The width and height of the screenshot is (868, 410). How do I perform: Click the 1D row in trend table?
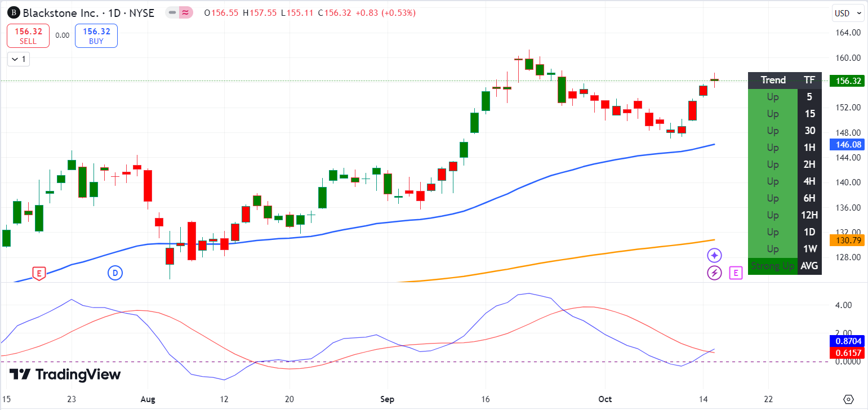click(784, 232)
